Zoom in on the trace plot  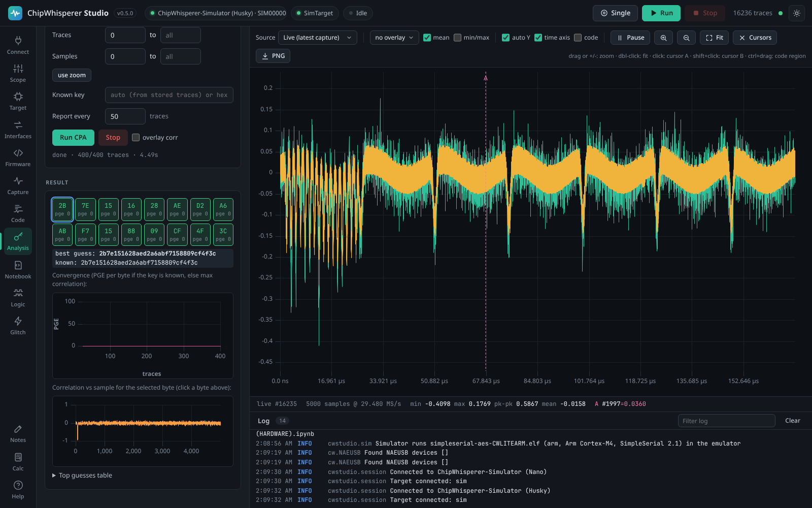(x=663, y=38)
